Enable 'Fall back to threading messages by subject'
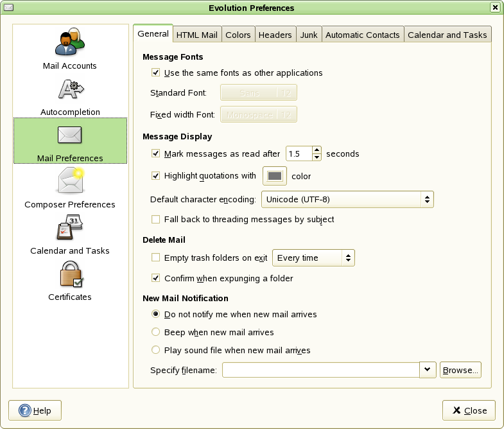 tap(155, 220)
